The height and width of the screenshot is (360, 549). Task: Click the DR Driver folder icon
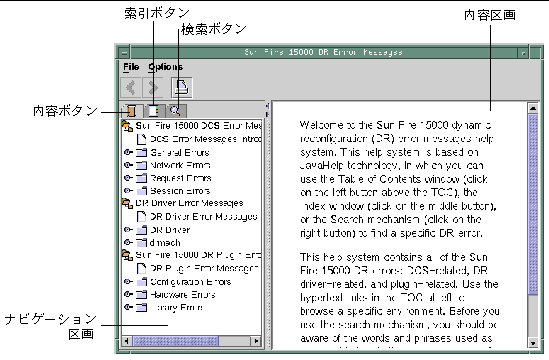[x=141, y=230]
